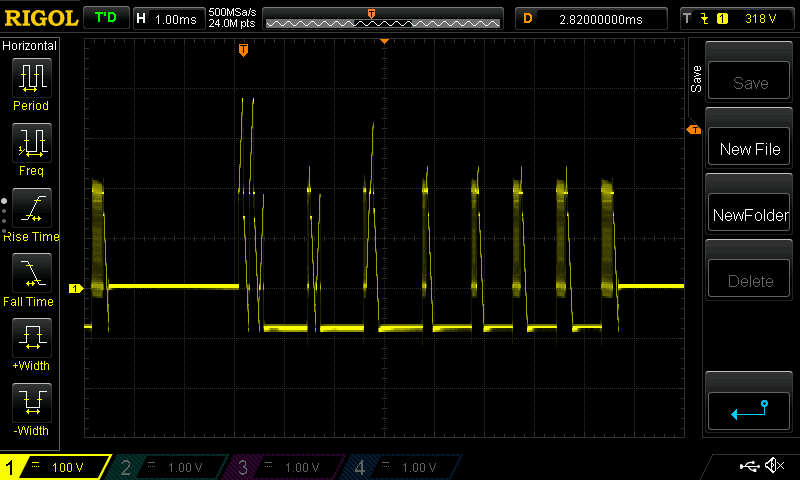Screen dimensions: 800x480
Task: Select the Freq measurement icon
Action: tap(32, 142)
